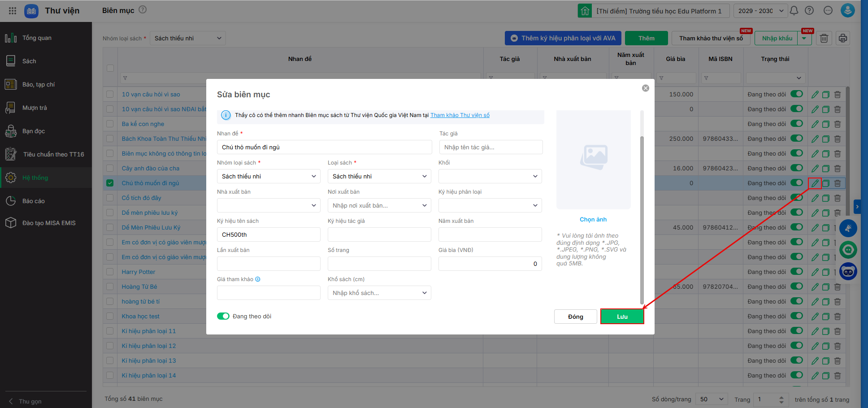Delete icon for Kí hiệu phân loại 11 row

837,331
